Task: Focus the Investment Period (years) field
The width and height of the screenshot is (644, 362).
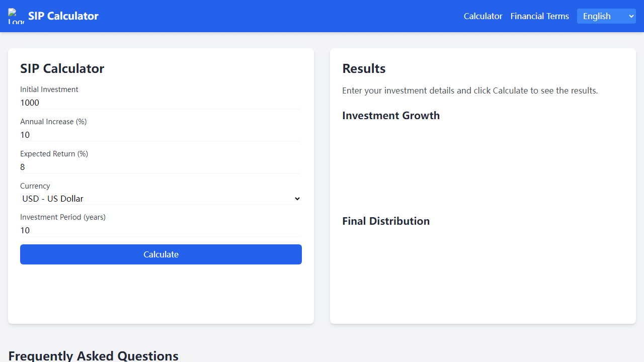Action: point(161,230)
